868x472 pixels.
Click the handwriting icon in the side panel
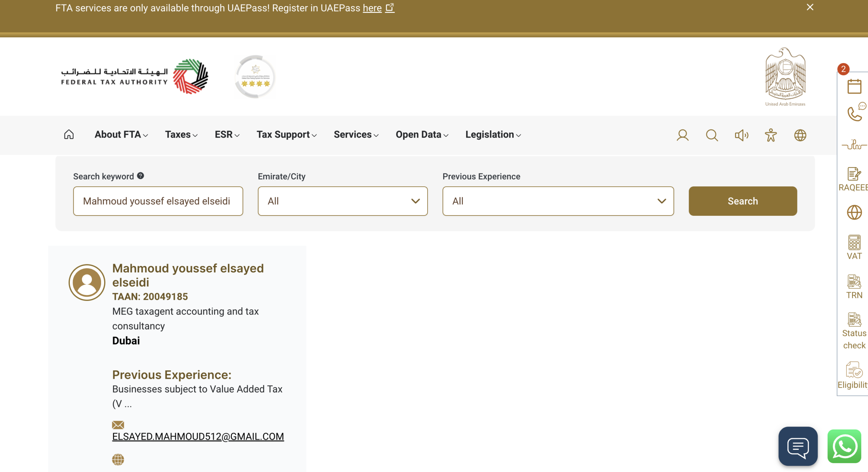(854, 145)
